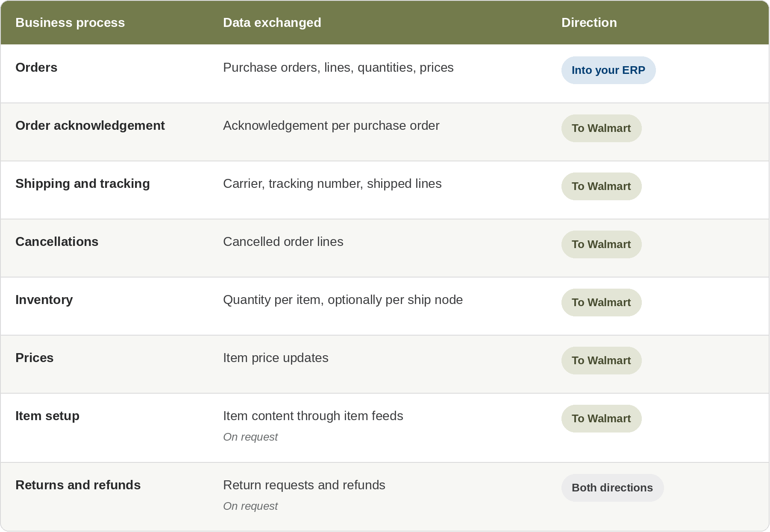Click the 'Data exchanged' column header
This screenshot has width=770, height=532.
coord(272,23)
